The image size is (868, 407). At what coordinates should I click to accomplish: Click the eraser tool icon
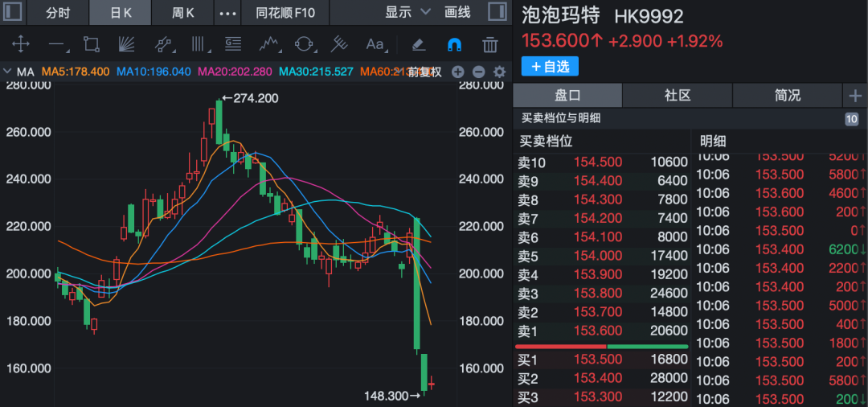click(x=418, y=44)
